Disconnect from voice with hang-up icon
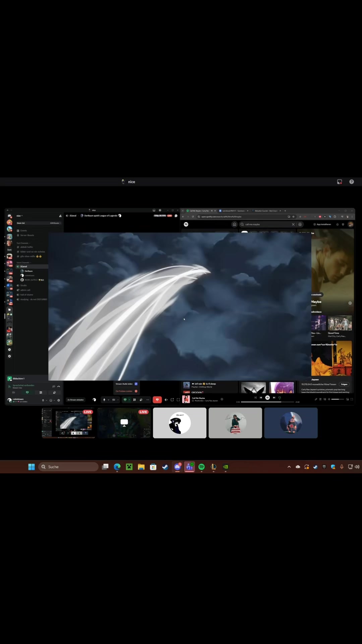 pyautogui.click(x=59, y=386)
